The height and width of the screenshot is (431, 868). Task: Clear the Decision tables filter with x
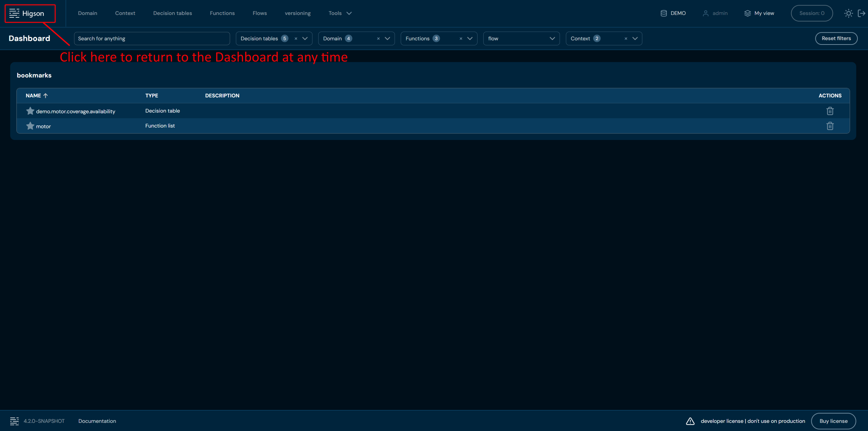coord(296,39)
